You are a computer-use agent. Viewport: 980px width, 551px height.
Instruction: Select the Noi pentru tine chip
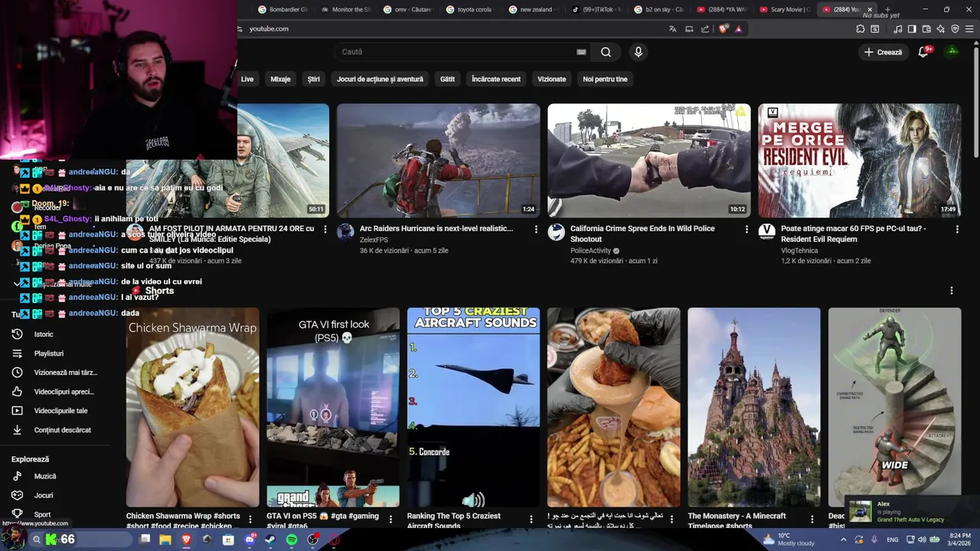(x=605, y=79)
